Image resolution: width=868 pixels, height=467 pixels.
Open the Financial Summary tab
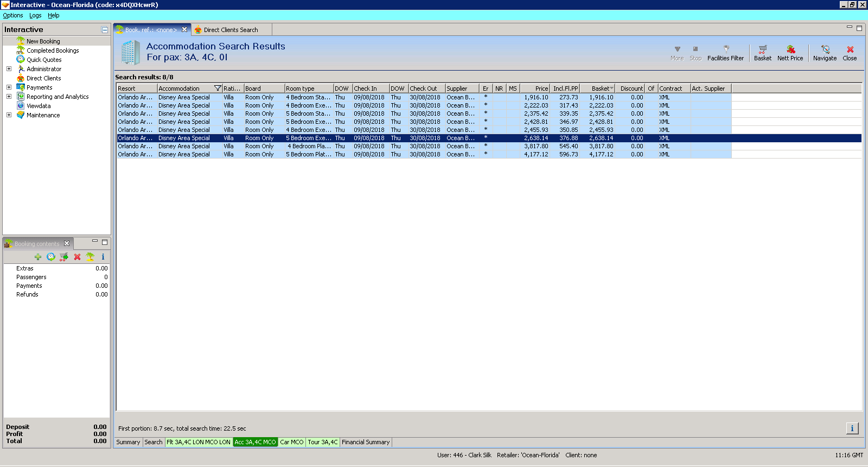click(x=366, y=442)
